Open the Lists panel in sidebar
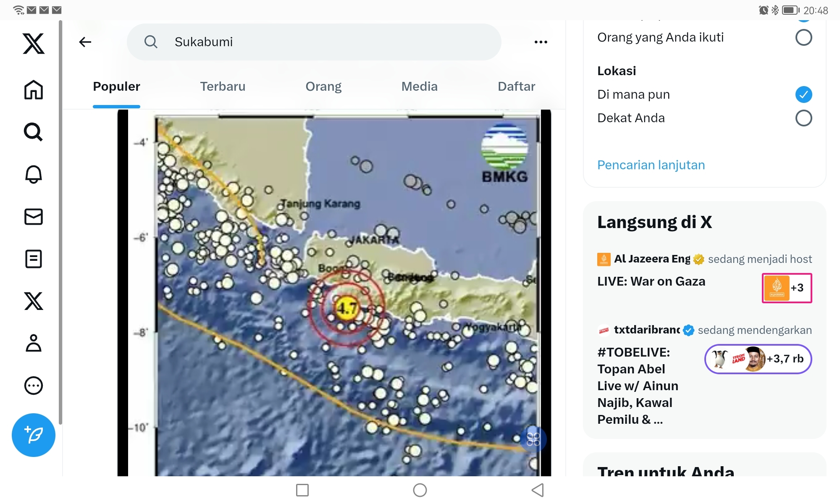The height and width of the screenshot is (504, 840). (x=34, y=259)
